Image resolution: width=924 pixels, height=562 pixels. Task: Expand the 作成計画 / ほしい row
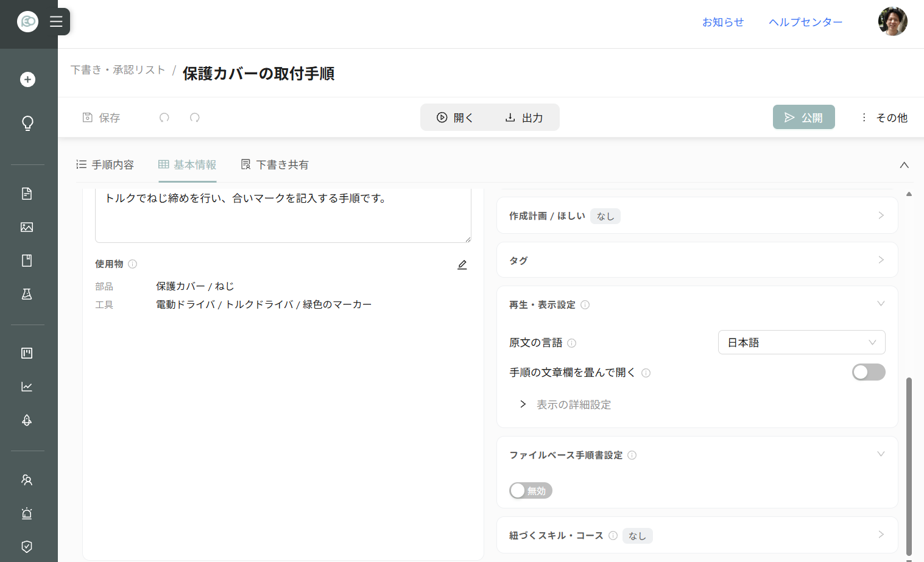tap(697, 216)
